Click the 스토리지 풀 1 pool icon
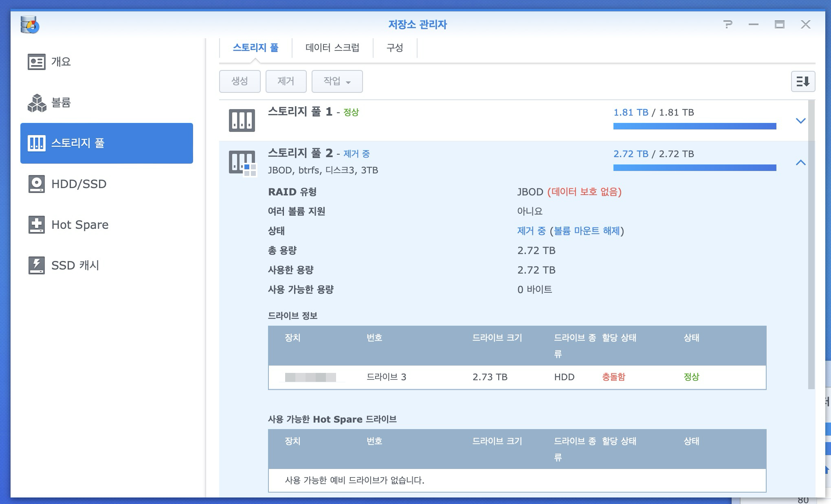The height and width of the screenshot is (504, 831). (242, 121)
